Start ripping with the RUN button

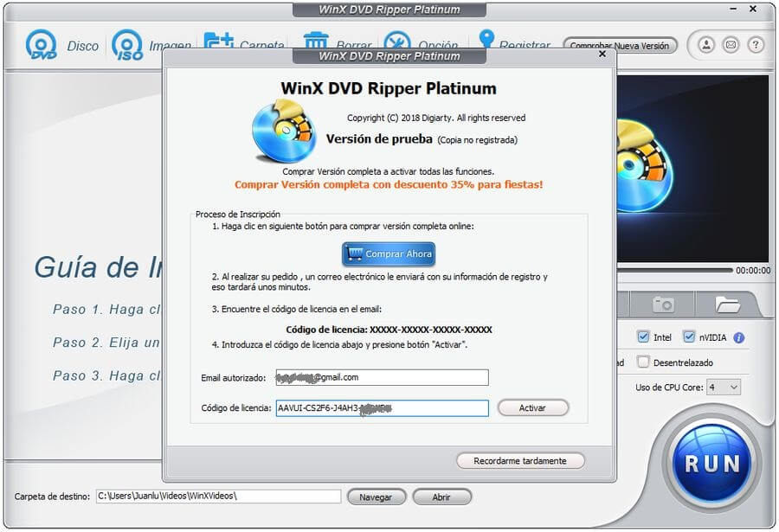coord(712,463)
